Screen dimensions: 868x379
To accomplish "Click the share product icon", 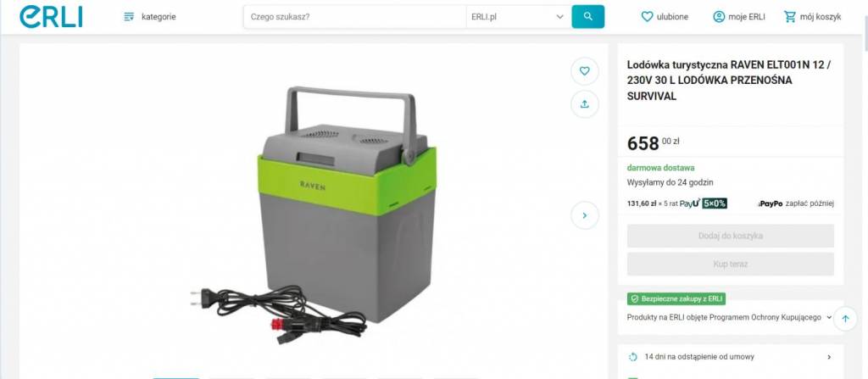I will [585, 104].
